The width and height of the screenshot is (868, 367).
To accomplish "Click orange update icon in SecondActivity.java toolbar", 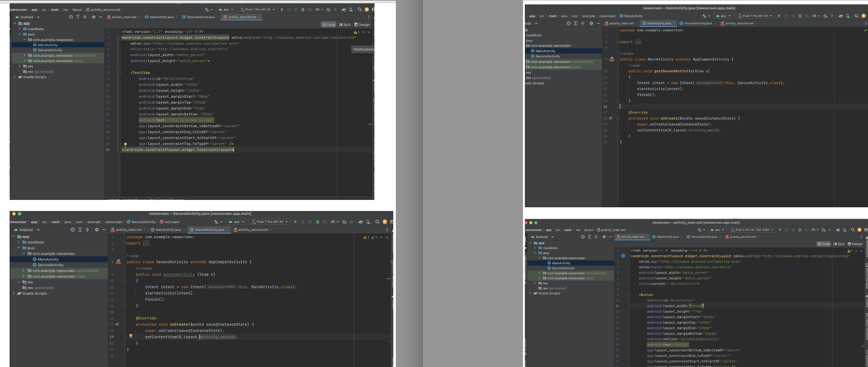I will 385,222.
